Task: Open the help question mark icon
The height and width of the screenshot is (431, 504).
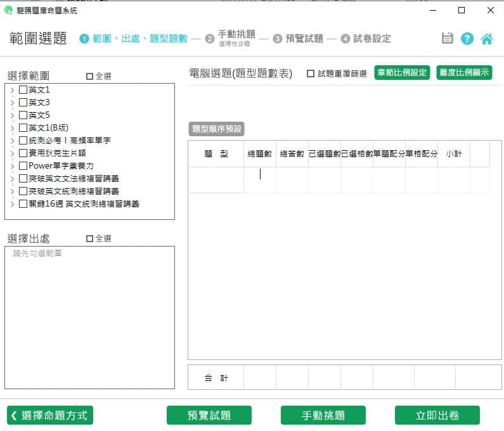Action: click(467, 39)
